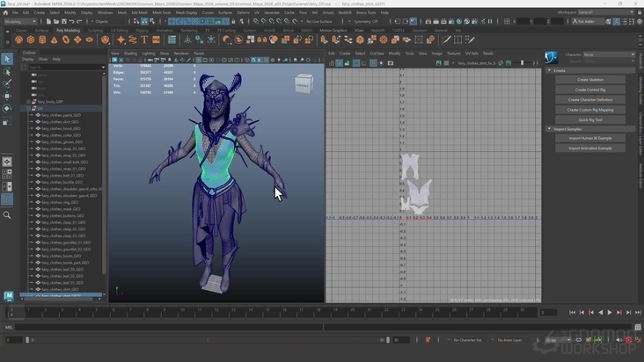Create a polygon cylinder from shelf
644x362 pixels.
[x=42, y=40]
